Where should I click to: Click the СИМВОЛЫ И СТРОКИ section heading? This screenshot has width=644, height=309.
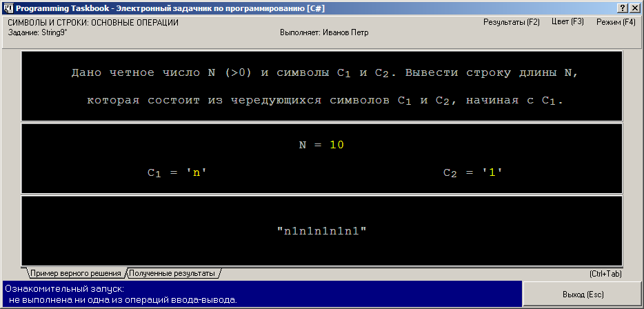click(93, 23)
